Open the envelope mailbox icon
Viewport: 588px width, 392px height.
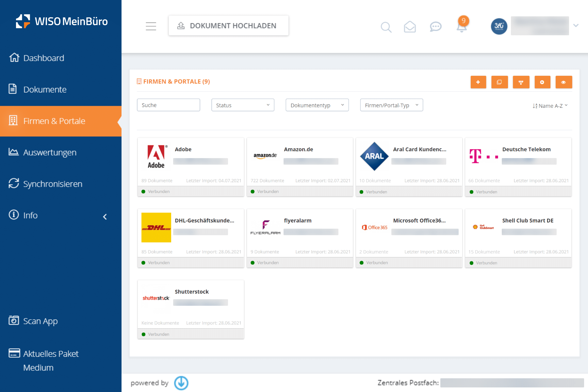coord(410,27)
